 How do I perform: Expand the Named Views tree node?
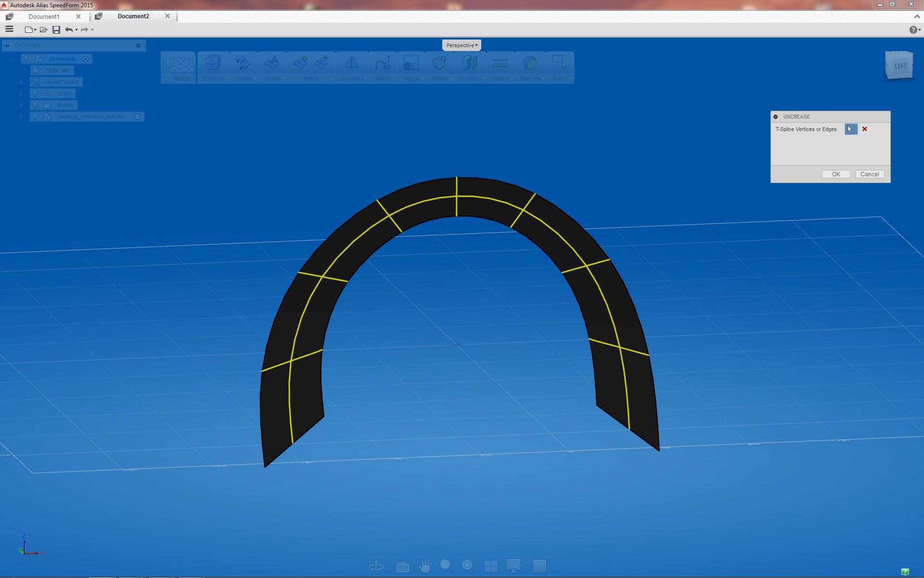pos(21,82)
